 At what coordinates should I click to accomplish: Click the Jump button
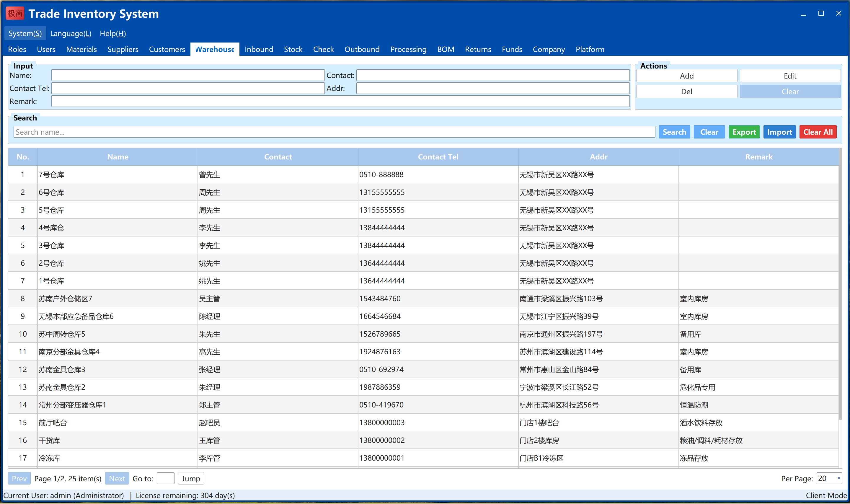(190, 478)
